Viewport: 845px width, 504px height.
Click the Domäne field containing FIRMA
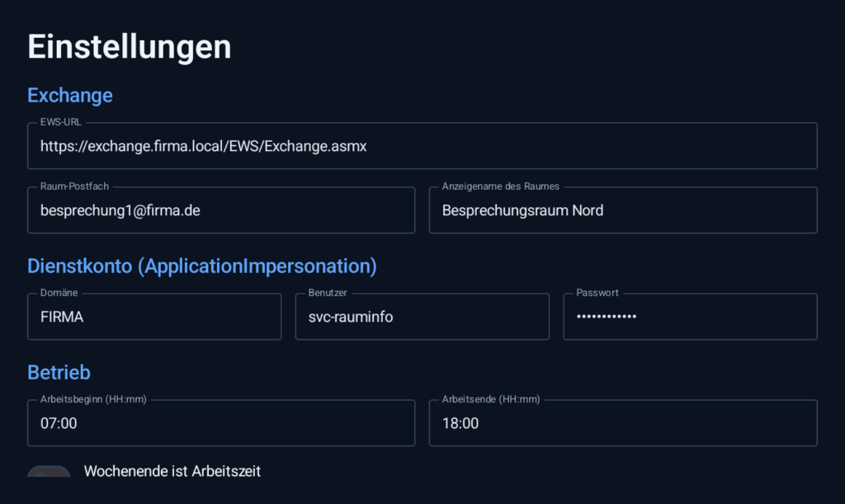tap(154, 317)
